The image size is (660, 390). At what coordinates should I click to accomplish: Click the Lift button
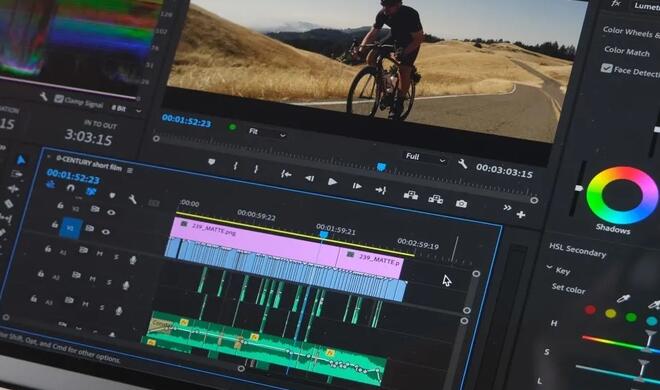tap(411, 195)
